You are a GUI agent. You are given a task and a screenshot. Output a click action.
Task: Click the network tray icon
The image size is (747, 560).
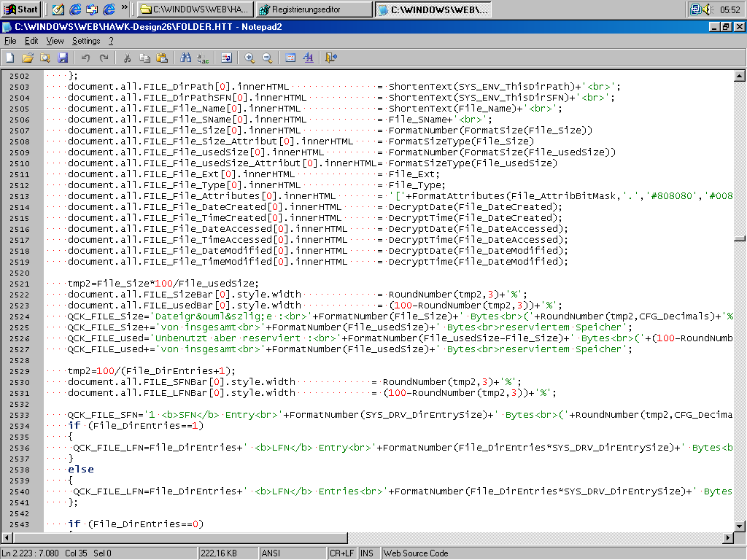click(695, 9)
